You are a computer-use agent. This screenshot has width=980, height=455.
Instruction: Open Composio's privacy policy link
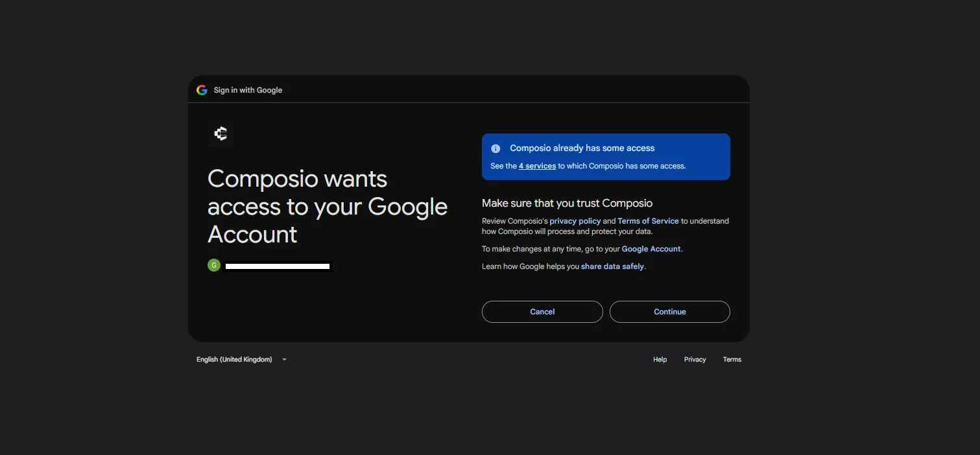tap(575, 221)
